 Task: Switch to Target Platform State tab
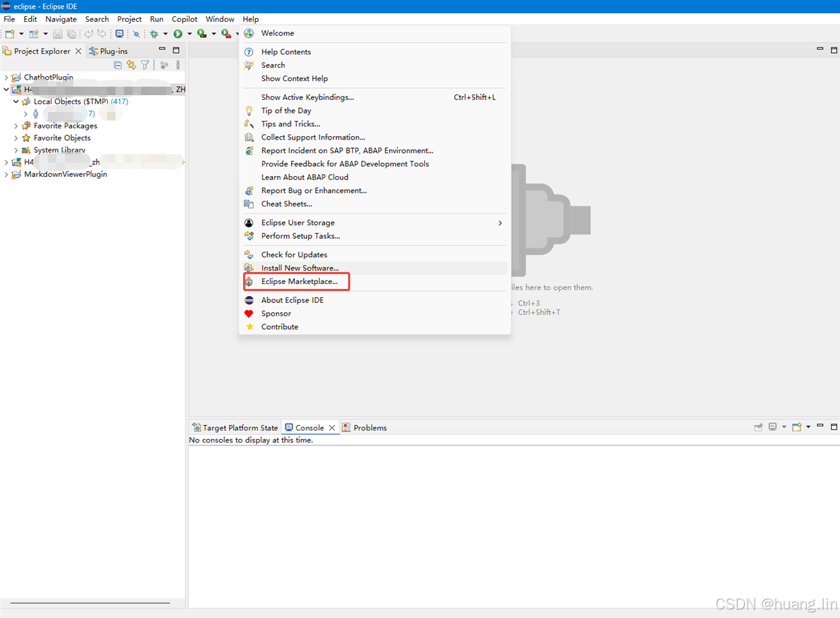[x=235, y=428]
